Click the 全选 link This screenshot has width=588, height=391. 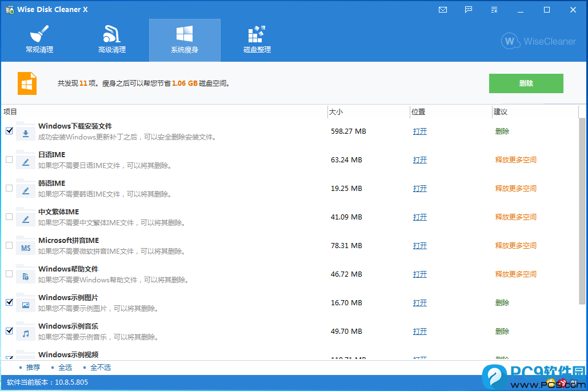[x=65, y=368]
